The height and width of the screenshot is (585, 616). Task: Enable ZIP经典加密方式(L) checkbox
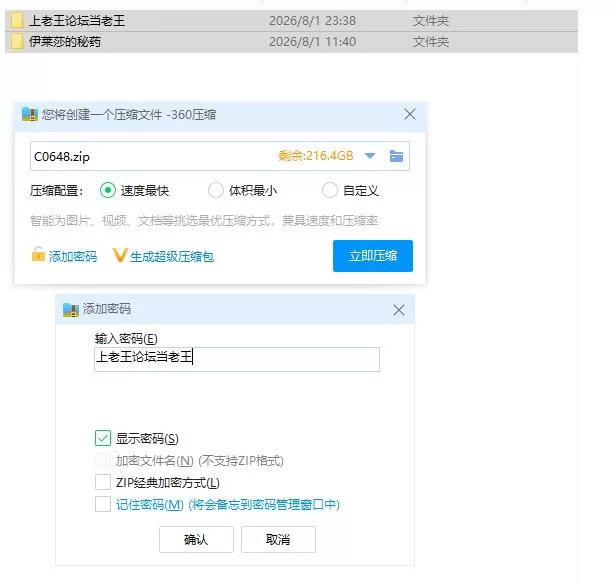103,482
